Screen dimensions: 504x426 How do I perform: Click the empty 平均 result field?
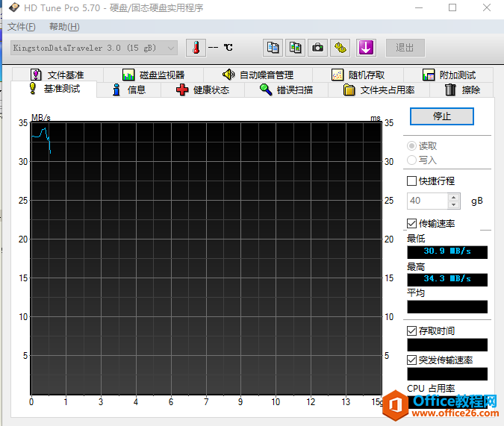coord(447,307)
